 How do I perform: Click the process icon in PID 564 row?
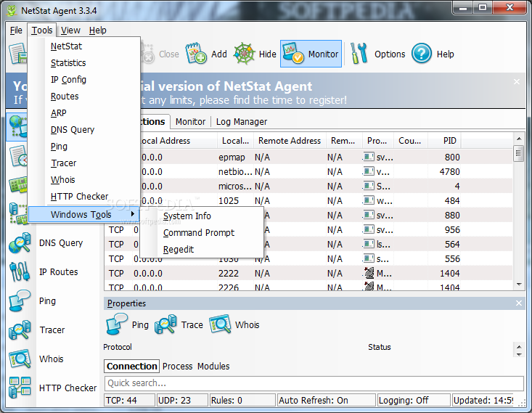click(x=369, y=244)
